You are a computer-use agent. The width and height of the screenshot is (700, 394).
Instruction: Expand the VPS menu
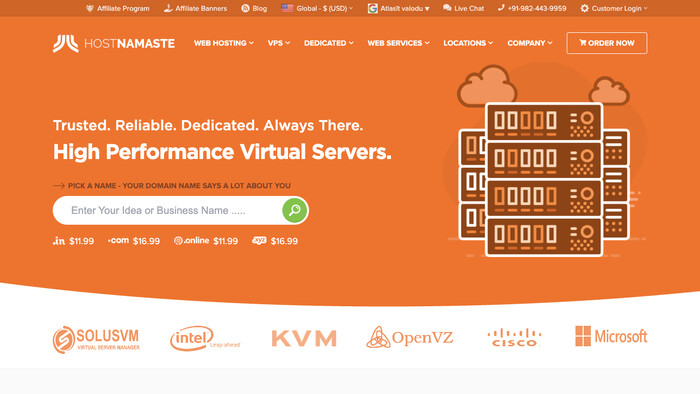tap(279, 43)
